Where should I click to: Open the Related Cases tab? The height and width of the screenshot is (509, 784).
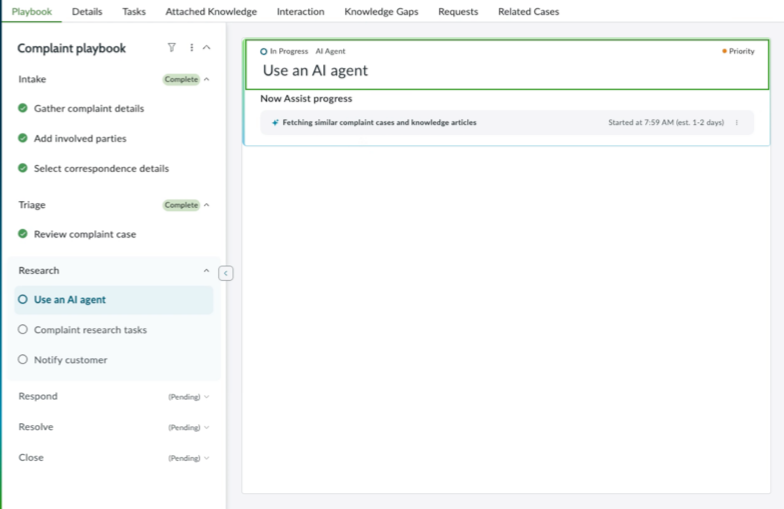(528, 12)
